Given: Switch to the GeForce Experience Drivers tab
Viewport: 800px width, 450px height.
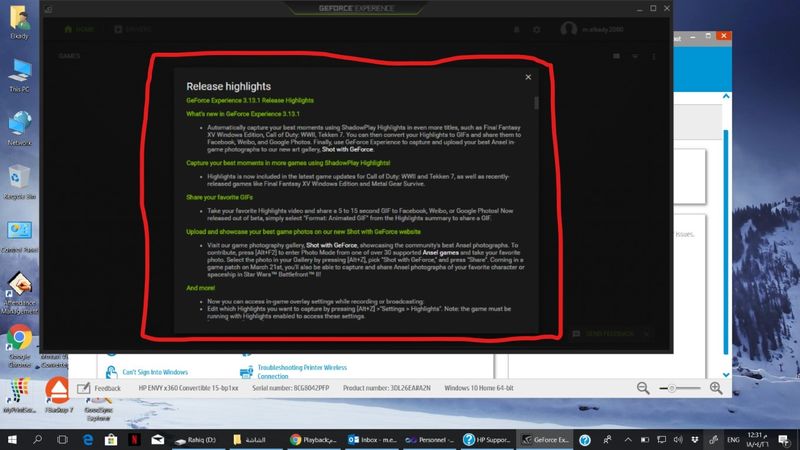Looking at the screenshot, I should click(x=133, y=29).
